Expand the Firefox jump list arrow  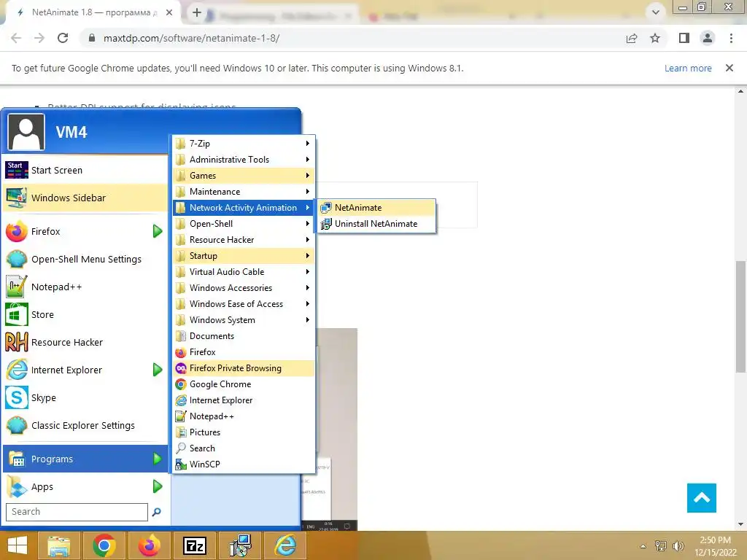click(158, 231)
